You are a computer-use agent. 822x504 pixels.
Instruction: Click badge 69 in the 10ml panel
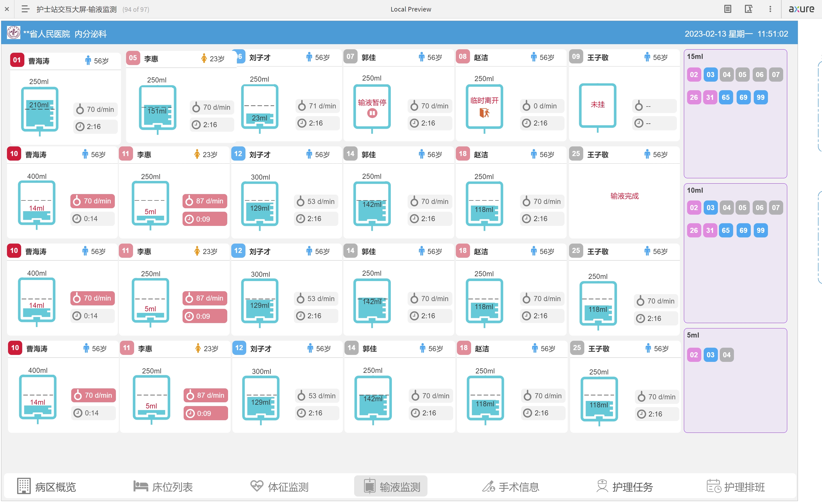pos(743,230)
